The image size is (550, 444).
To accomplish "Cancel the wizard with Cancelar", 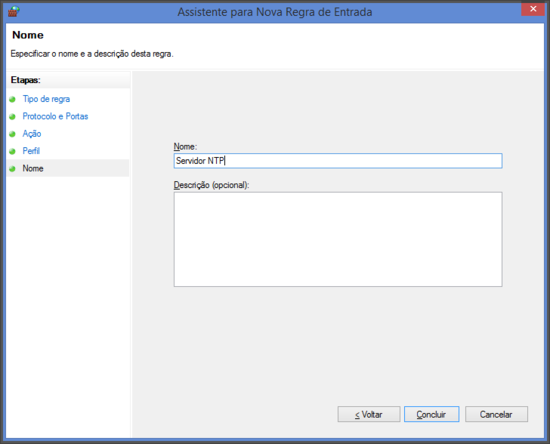I will tap(496, 414).
